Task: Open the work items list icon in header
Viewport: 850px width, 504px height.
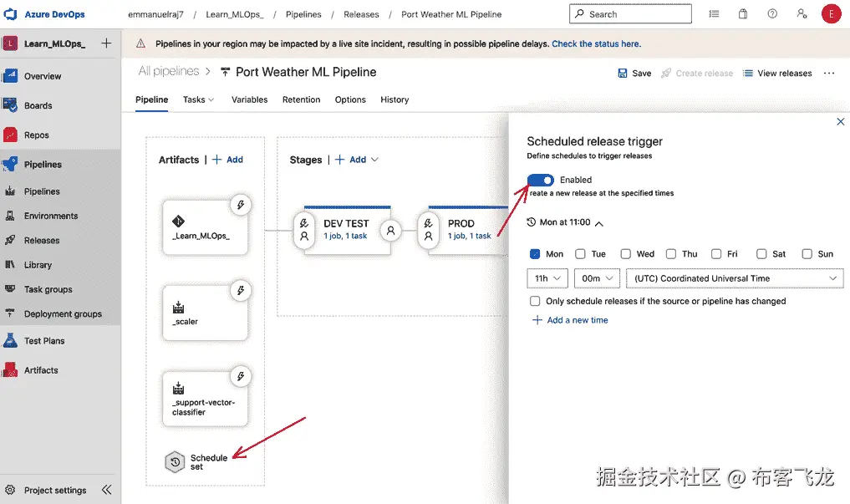Action: (x=714, y=14)
